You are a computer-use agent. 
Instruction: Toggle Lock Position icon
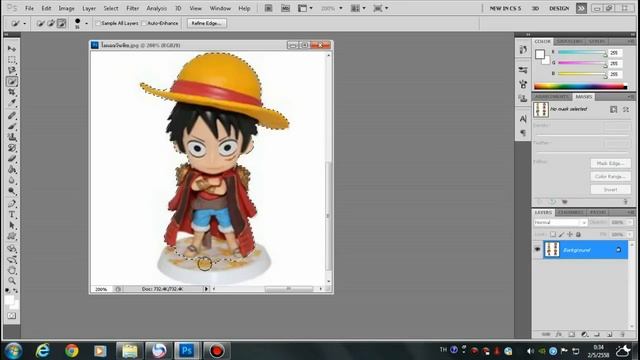coord(570,234)
